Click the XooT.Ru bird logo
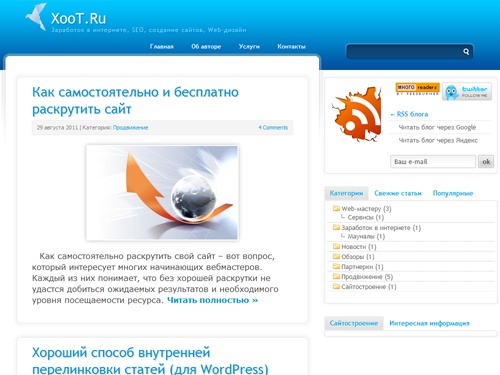This screenshot has height=375, width=500. pos(36,17)
